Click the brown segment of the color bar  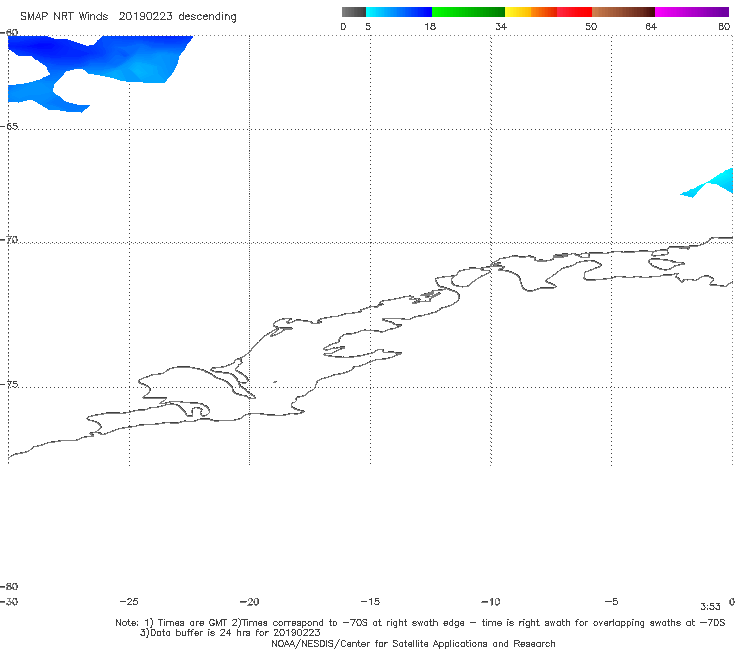tap(623, 12)
